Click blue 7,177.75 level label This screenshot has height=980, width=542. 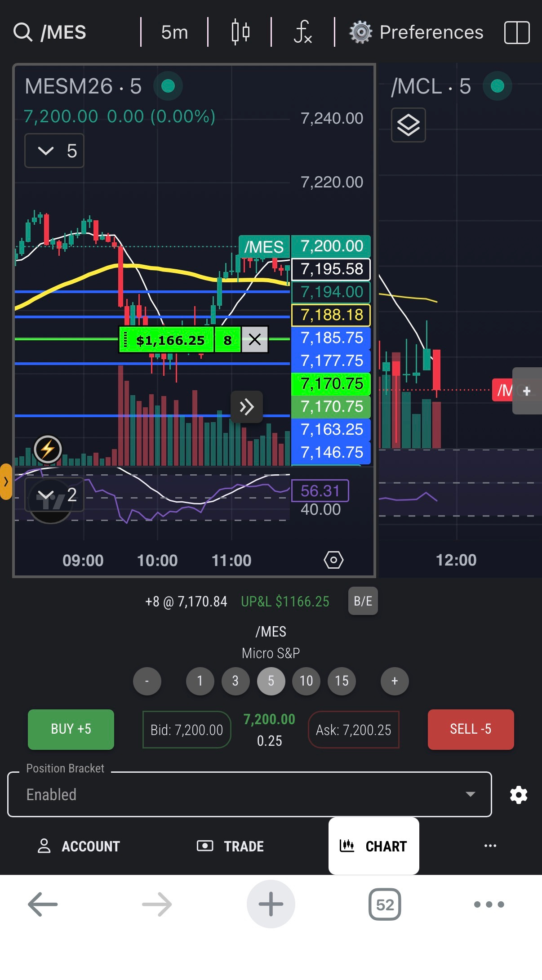pos(331,361)
